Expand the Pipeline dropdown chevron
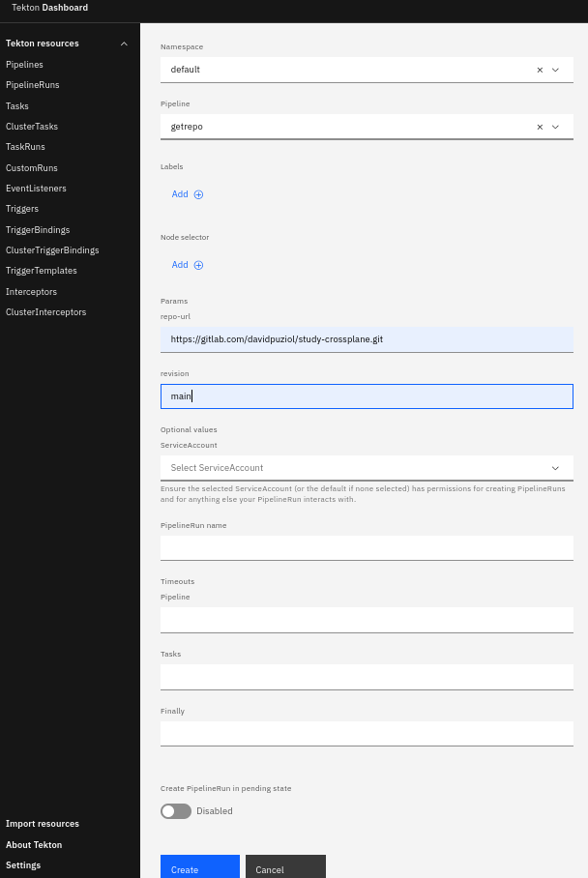 (x=556, y=127)
